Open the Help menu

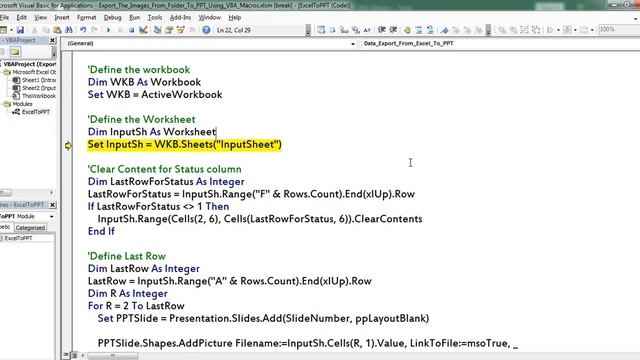(235, 18)
